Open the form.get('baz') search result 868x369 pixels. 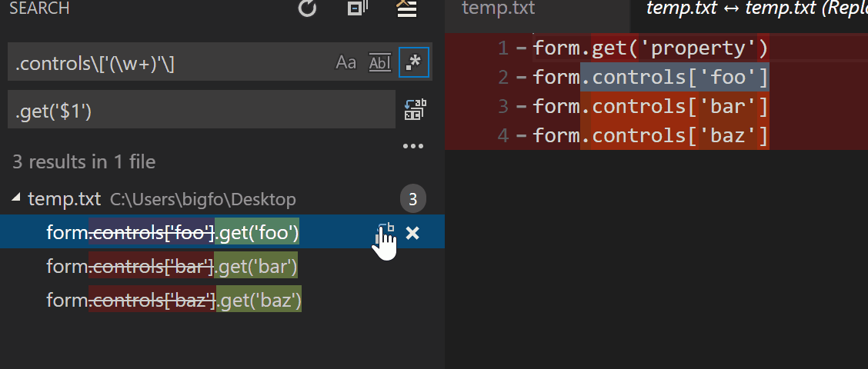pyautogui.click(x=173, y=300)
